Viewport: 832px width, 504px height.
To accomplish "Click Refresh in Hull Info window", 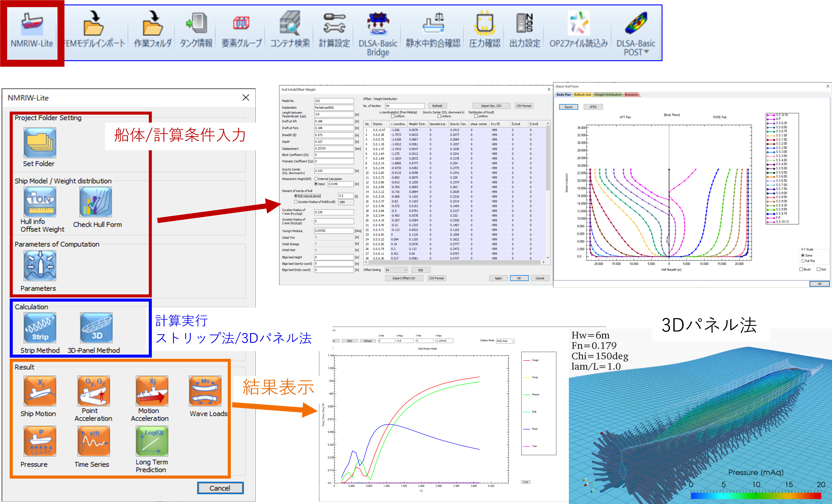I will tap(437, 106).
